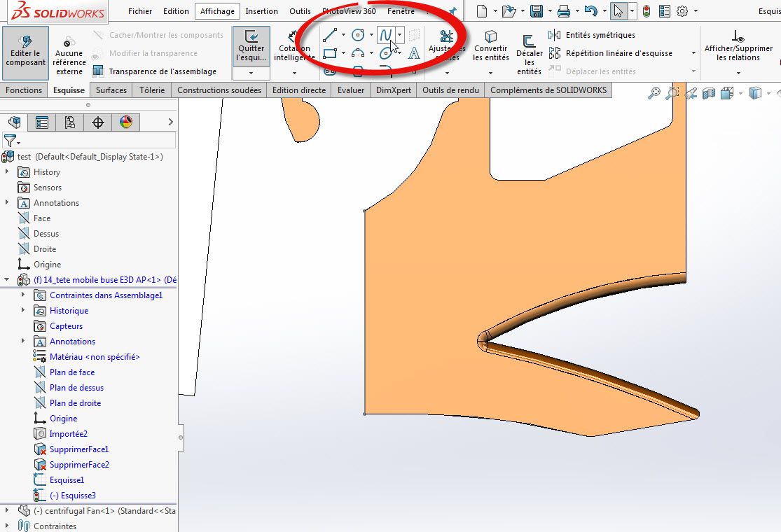The height and width of the screenshot is (532, 781).
Task: Click the Open document folder icon
Action: 509,11
